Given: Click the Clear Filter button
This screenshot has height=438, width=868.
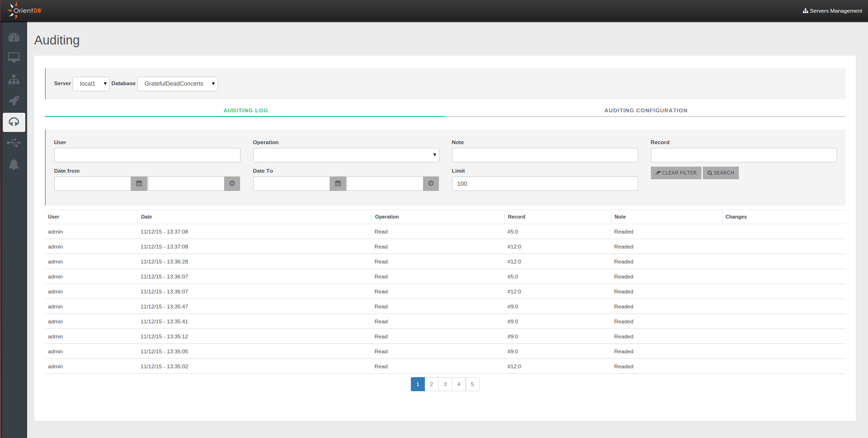Looking at the screenshot, I should (676, 173).
